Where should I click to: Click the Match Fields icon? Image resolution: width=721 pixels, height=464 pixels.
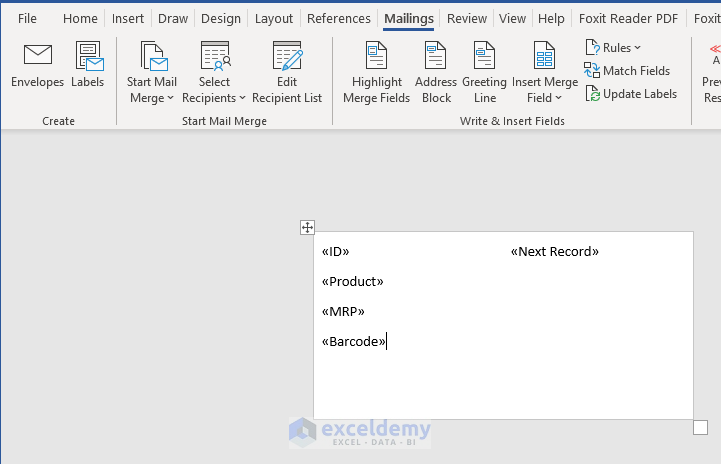tap(593, 71)
